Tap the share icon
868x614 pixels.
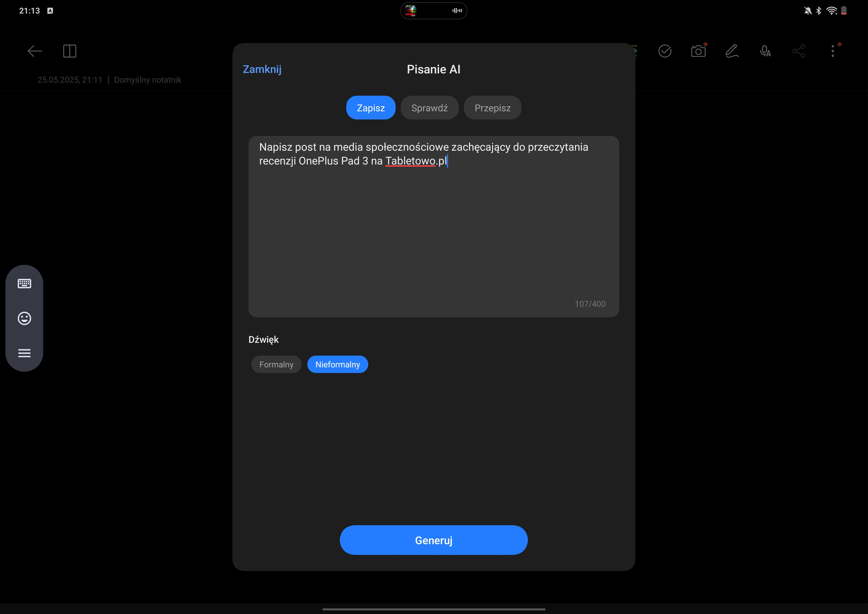(x=799, y=51)
